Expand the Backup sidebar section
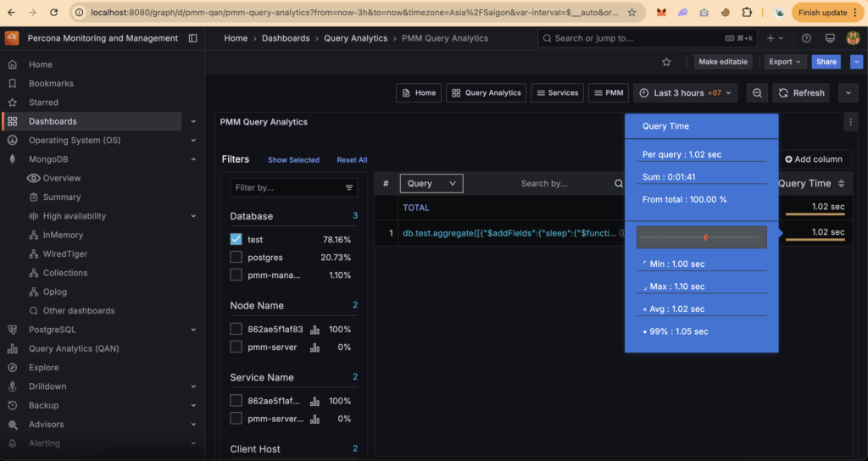868x461 pixels. point(193,405)
